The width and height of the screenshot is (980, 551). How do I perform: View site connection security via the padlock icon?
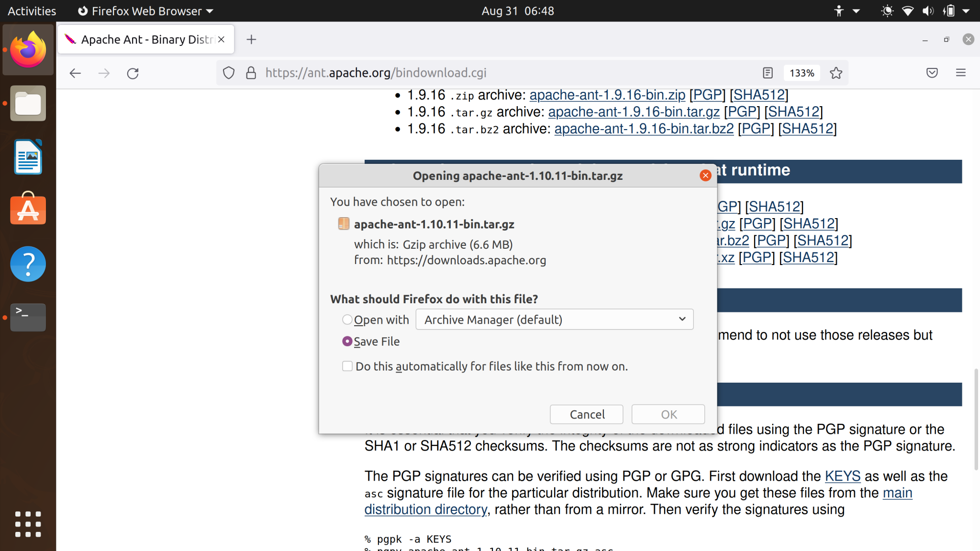click(x=251, y=73)
